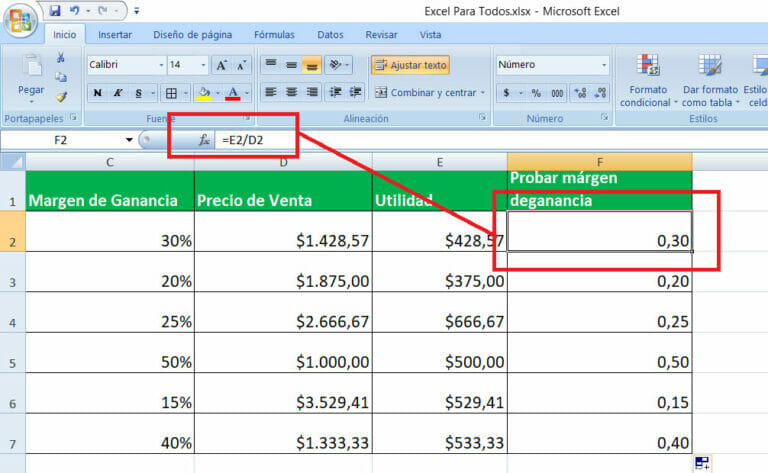Open the Vista tab
Viewport: 768px width, 473px height.
[430, 35]
